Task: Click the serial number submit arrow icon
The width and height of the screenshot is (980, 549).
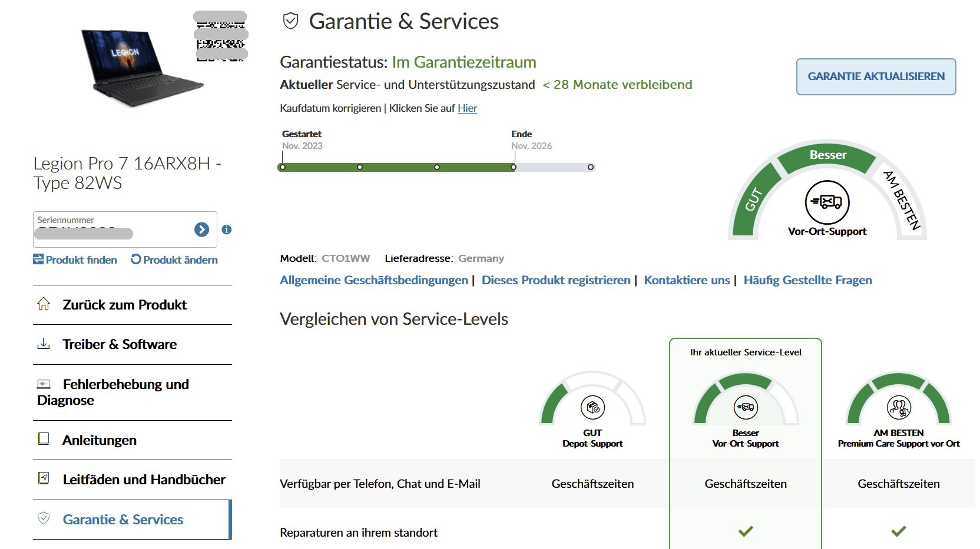Action: pos(201,229)
